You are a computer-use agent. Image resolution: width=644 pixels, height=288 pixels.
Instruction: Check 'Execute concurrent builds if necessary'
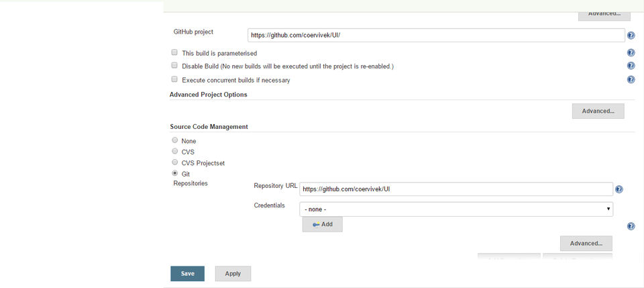(174, 80)
